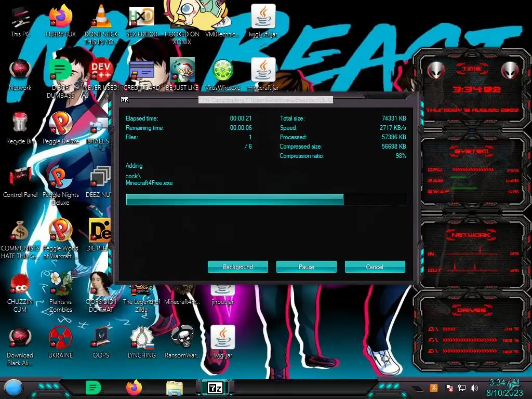Image resolution: width=532 pixels, height=399 pixels.
Task: Pause the compression
Action: point(307,267)
